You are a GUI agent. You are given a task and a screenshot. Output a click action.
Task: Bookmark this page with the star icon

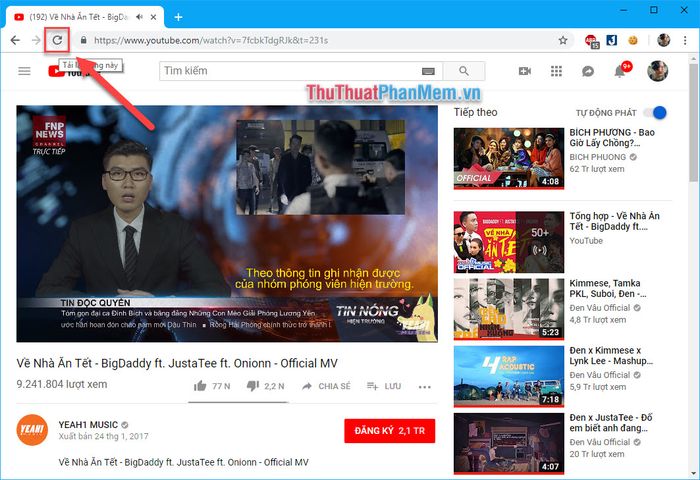click(x=563, y=40)
